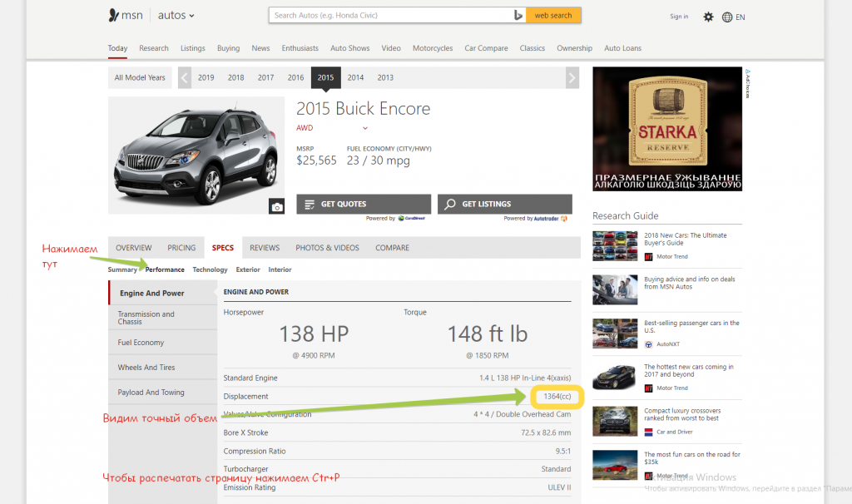Select model year 2019
852x504 pixels.
pyautogui.click(x=206, y=77)
